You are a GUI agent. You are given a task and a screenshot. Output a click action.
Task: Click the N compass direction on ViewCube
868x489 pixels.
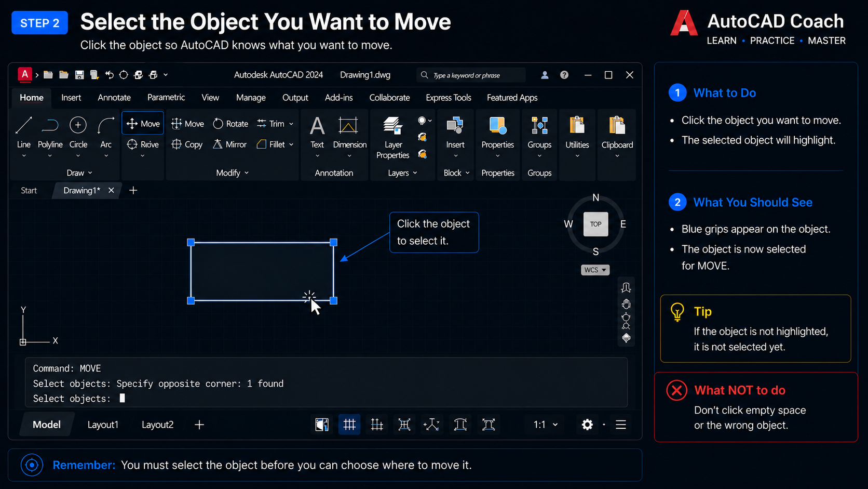tap(596, 197)
